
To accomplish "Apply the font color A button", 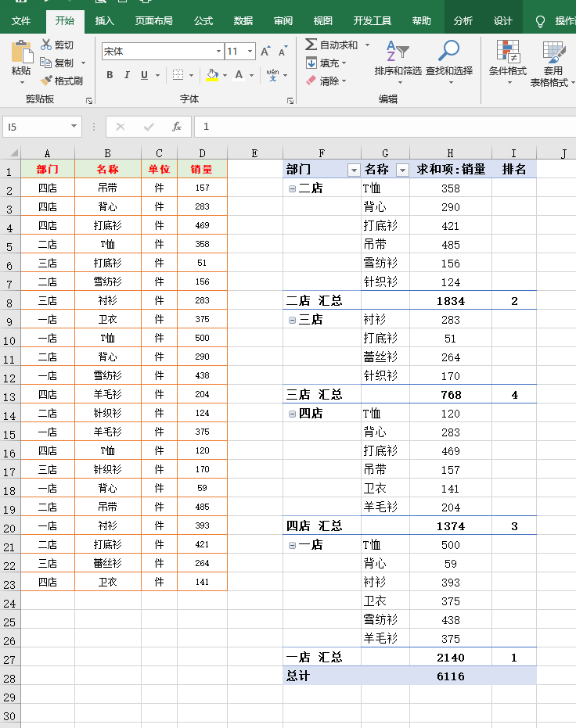I will [x=239, y=75].
